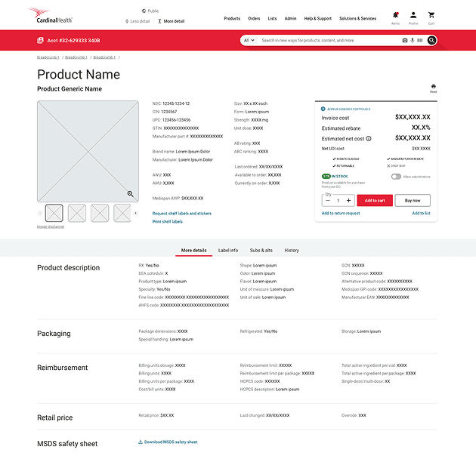This screenshot has height=456, width=476.
Task: Click the black search magnifier button
Action: (431, 40)
